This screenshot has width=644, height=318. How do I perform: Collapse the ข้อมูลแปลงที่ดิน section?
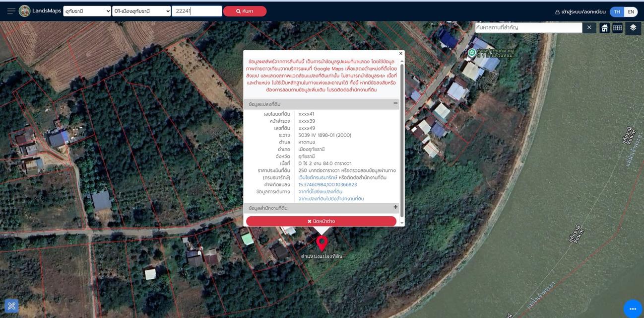click(x=395, y=103)
